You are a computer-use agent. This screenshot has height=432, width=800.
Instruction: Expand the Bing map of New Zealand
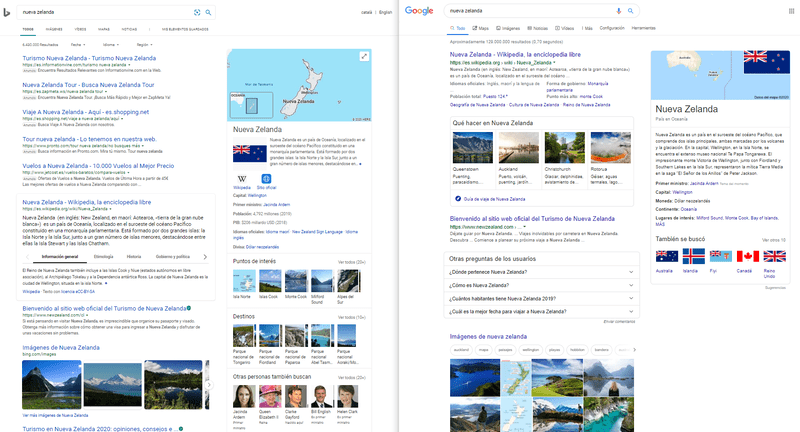(364, 56)
